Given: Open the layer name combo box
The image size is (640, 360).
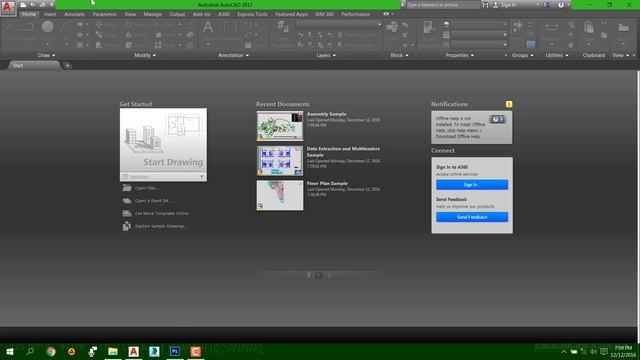Looking at the screenshot, I should pos(339,24).
